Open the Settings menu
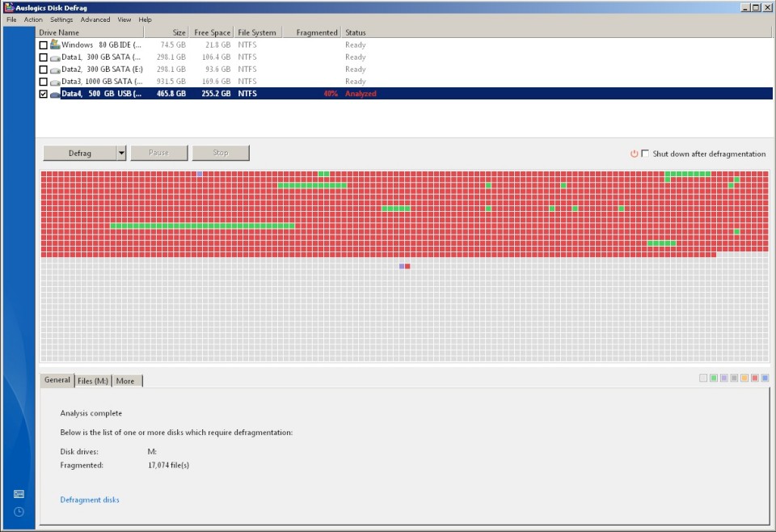Image resolution: width=776 pixels, height=532 pixels. (x=61, y=19)
